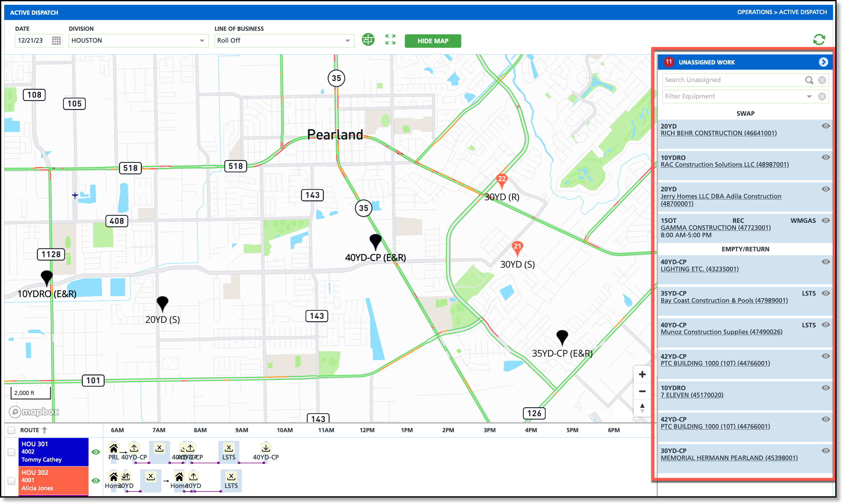Open the Division HOUSTON dropdown
The image size is (843, 504).
pyautogui.click(x=138, y=41)
